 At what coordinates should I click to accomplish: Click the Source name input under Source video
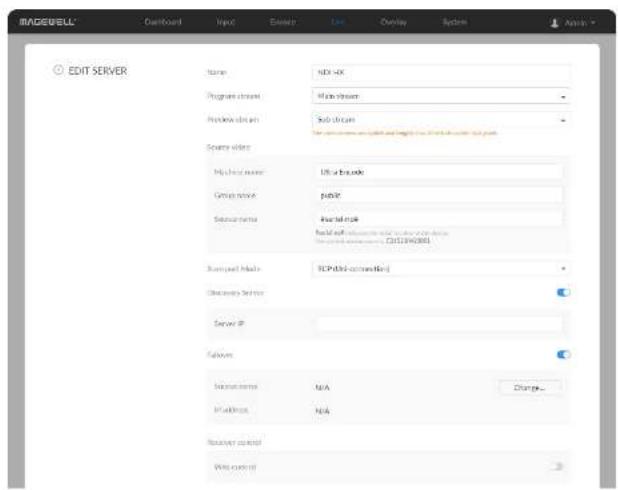pyautogui.click(x=438, y=219)
